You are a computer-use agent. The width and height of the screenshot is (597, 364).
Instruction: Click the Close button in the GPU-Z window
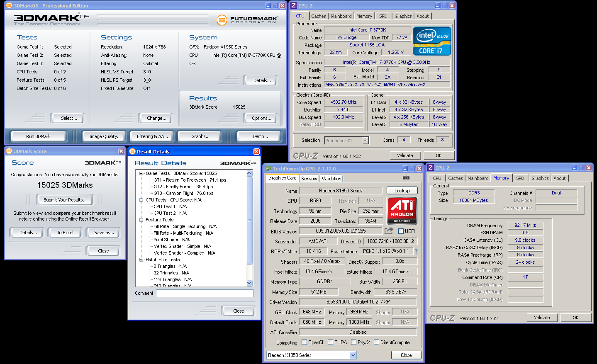(x=406, y=355)
